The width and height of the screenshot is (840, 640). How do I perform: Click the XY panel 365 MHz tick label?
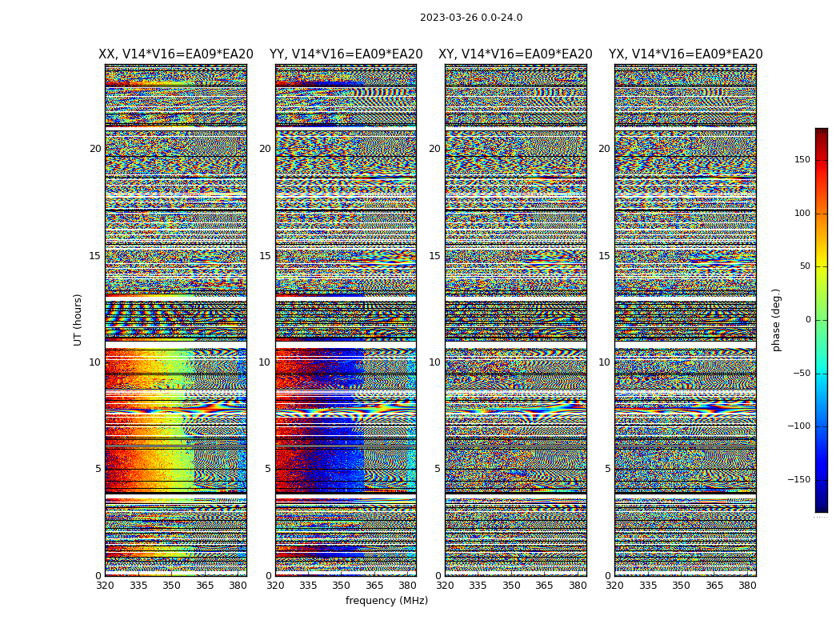[544, 586]
